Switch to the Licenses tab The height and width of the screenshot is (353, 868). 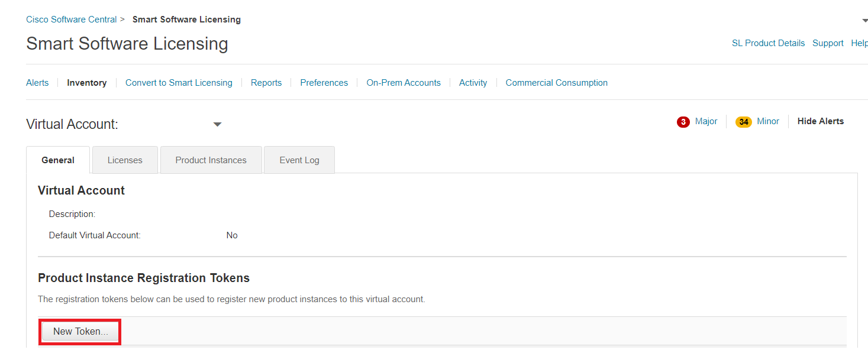125,160
